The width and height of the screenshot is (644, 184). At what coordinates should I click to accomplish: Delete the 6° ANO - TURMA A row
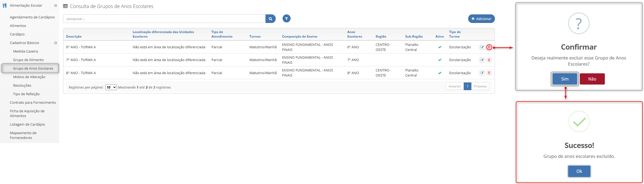489,47
